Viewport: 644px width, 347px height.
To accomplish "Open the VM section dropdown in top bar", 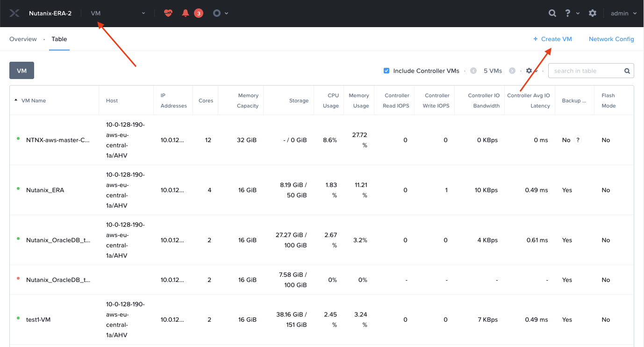I will 118,13.
